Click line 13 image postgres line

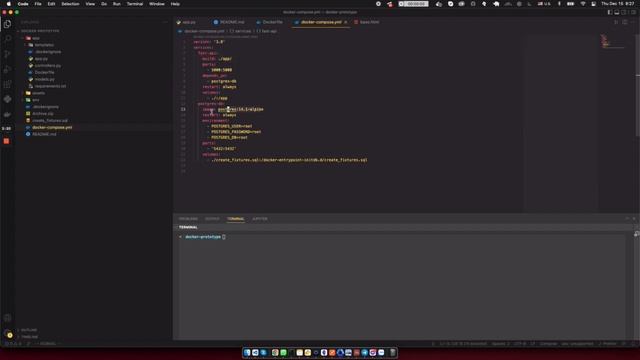(x=233, y=109)
